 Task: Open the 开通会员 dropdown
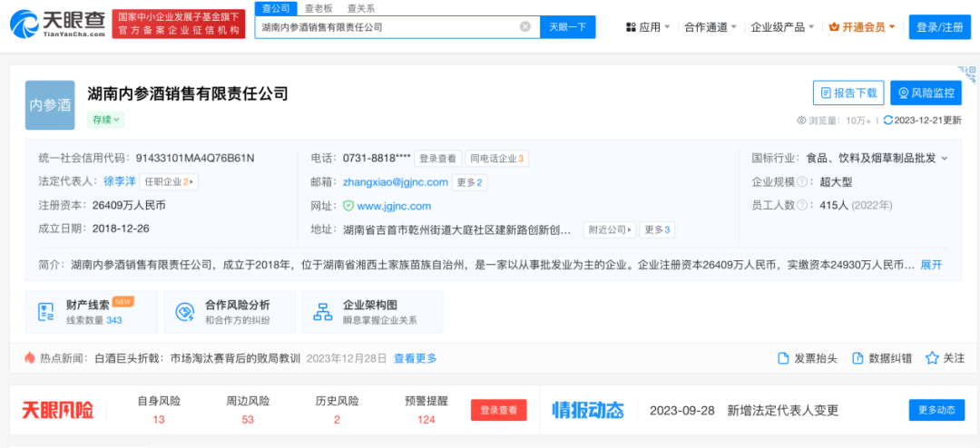(862, 27)
